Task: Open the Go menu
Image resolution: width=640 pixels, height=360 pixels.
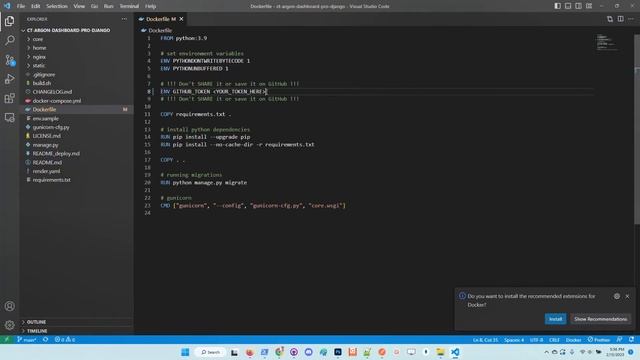Action: coord(94,6)
